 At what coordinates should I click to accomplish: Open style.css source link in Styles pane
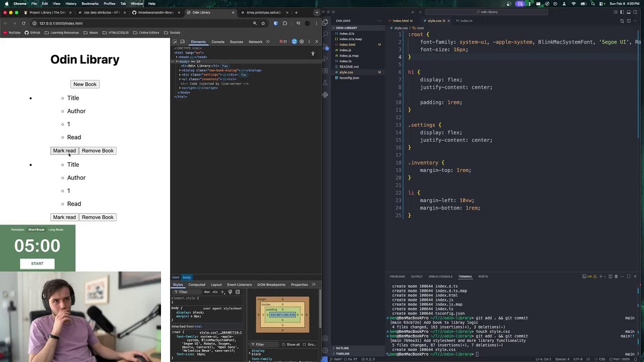tap(221, 332)
